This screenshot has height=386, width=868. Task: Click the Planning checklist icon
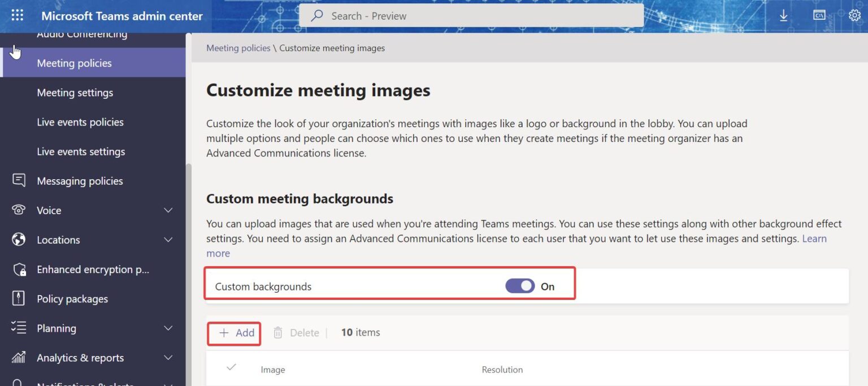coord(19,328)
